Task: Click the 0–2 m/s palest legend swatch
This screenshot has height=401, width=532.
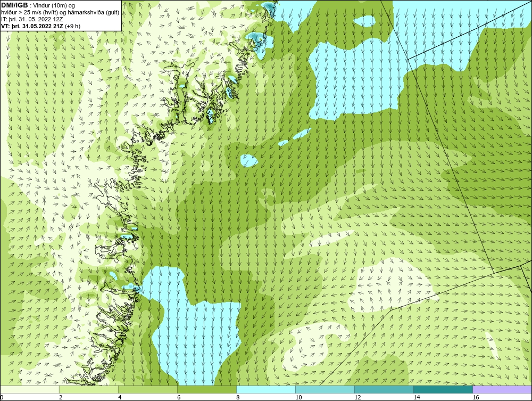Action: pos(30,389)
